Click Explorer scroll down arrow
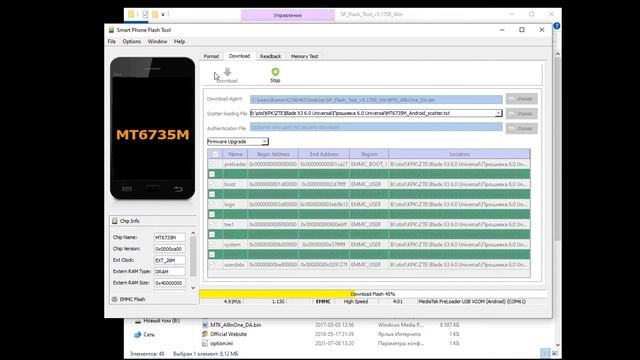640x360 pixels. (x=558, y=345)
